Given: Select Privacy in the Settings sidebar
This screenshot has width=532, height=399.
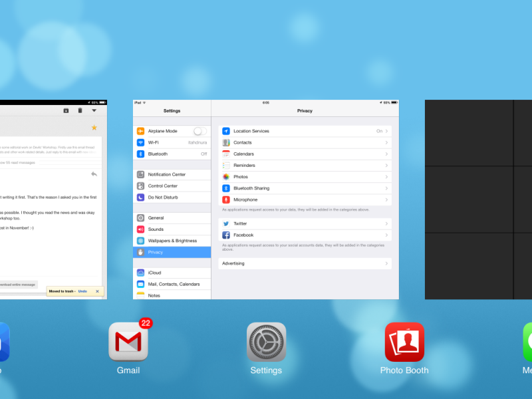Looking at the screenshot, I should [x=172, y=252].
